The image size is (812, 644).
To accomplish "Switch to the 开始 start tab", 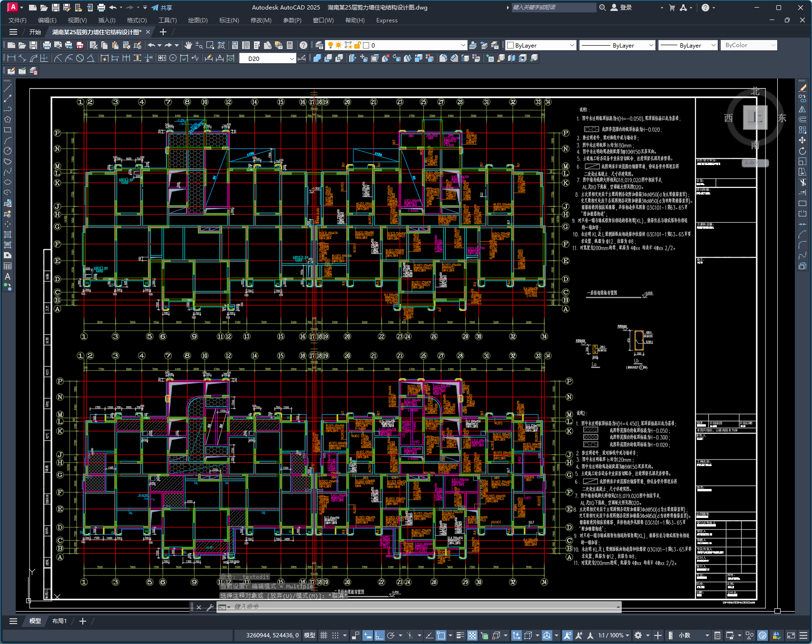I will 35,32.
